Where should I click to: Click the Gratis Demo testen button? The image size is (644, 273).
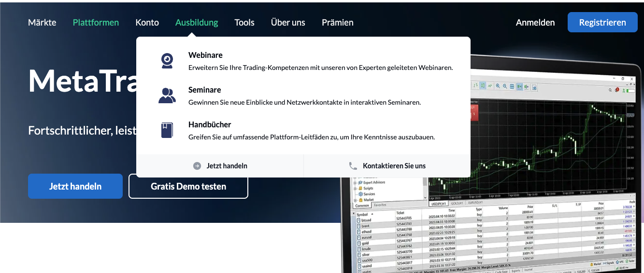(188, 186)
